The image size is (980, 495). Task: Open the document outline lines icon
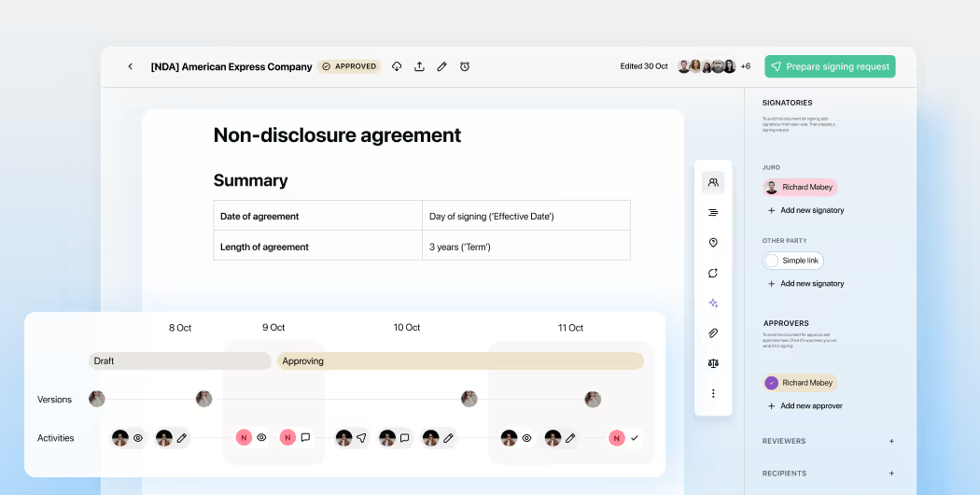[x=713, y=213]
